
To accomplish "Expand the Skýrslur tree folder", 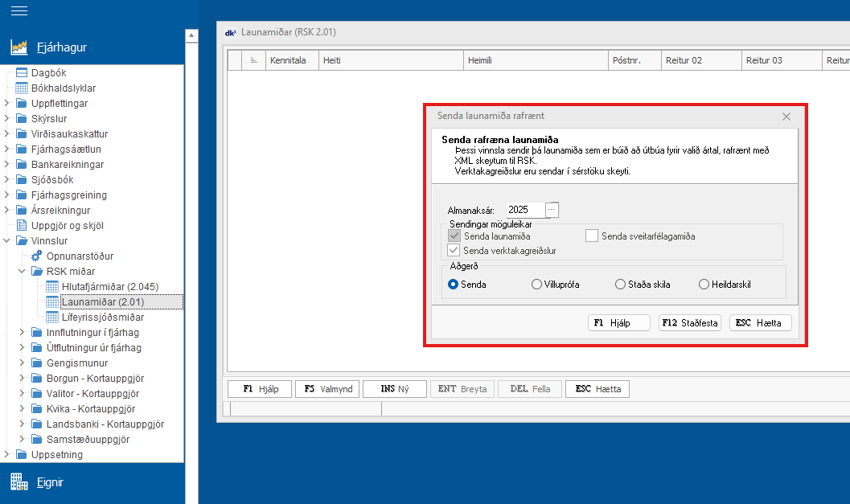I will [7, 118].
